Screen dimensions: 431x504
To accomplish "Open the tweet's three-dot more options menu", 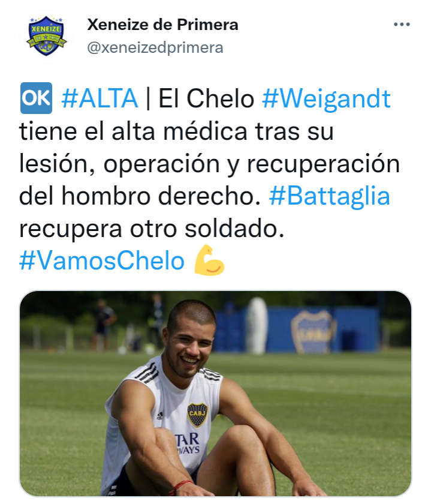I will (x=402, y=25).
